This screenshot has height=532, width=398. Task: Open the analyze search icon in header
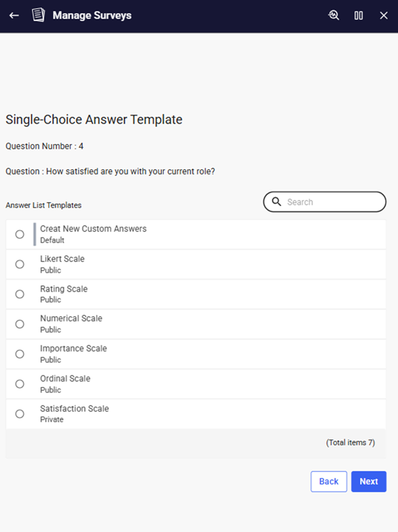pyautogui.click(x=334, y=15)
